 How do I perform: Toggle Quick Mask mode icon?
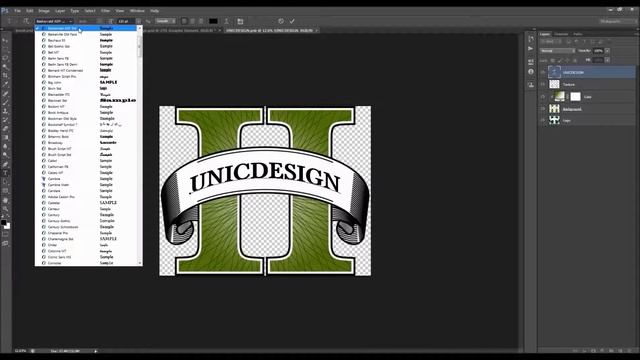[x=5, y=234]
